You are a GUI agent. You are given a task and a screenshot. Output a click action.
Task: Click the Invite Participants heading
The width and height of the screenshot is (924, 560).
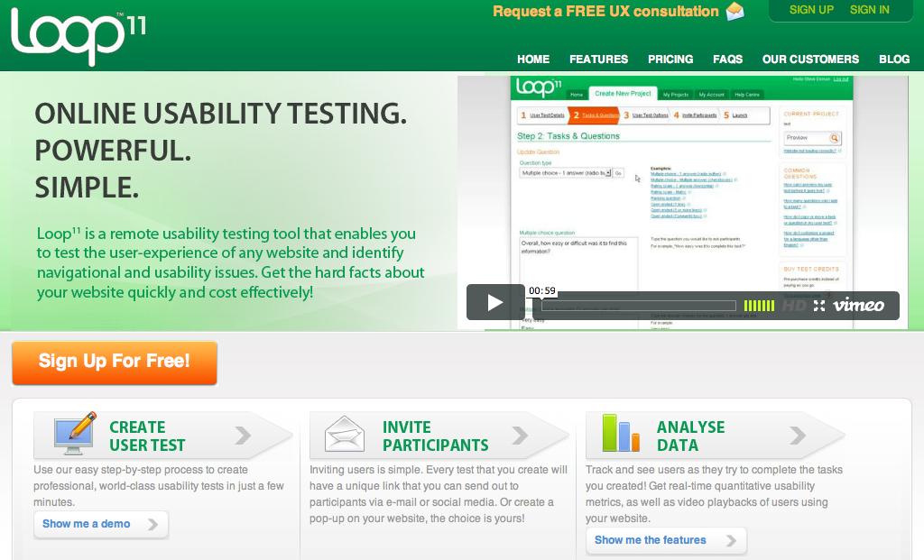click(436, 436)
